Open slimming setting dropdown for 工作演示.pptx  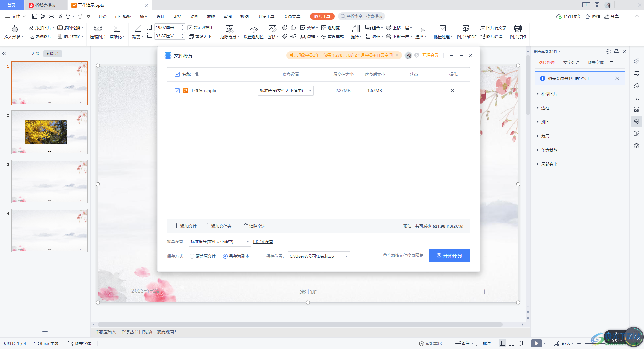tap(285, 91)
